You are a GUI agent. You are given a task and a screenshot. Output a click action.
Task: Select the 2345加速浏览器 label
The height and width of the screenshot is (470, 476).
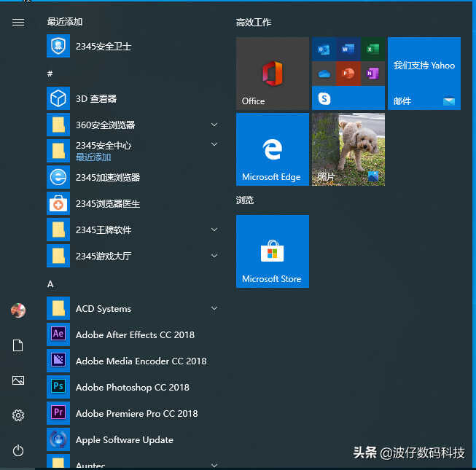tap(108, 178)
